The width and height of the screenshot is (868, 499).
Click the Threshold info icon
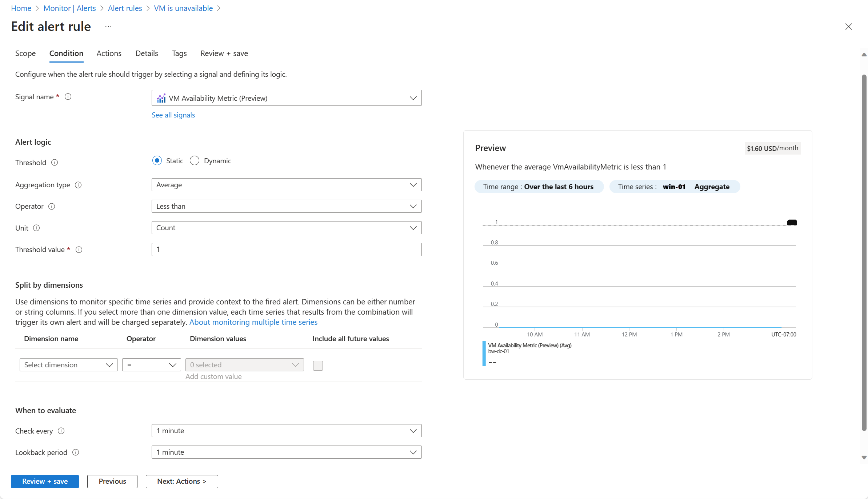(x=55, y=163)
